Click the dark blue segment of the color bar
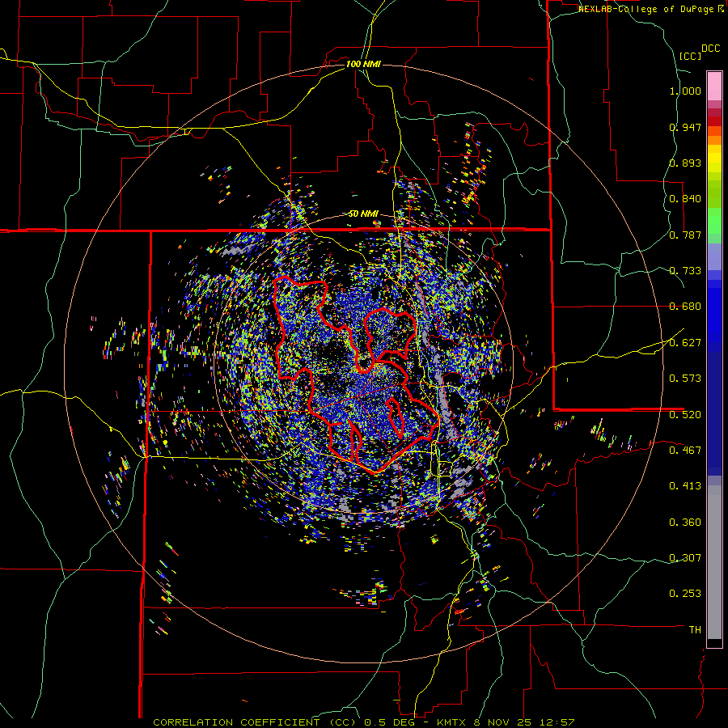728x728 pixels. pos(714,413)
